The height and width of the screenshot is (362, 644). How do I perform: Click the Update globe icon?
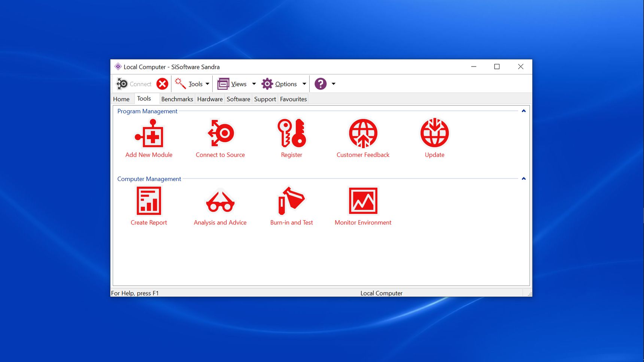coord(435,133)
